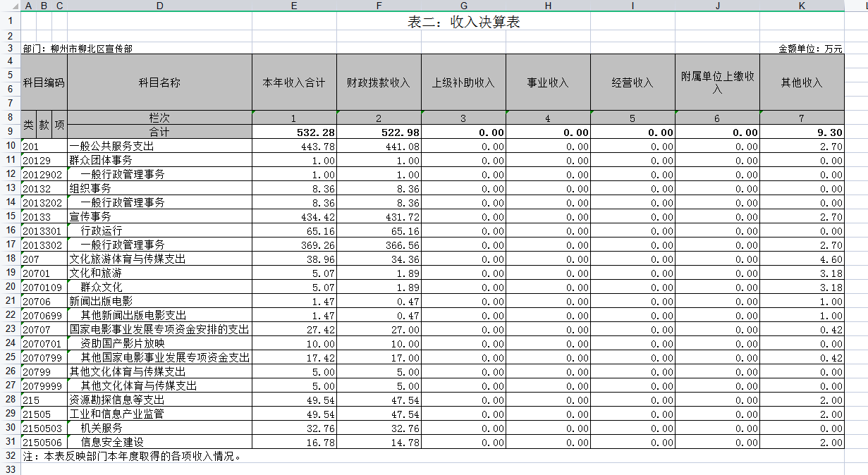Image resolution: width=868 pixels, height=475 pixels.
Task: Click the '行政运行' cell
Action: pyautogui.click(x=159, y=230)
